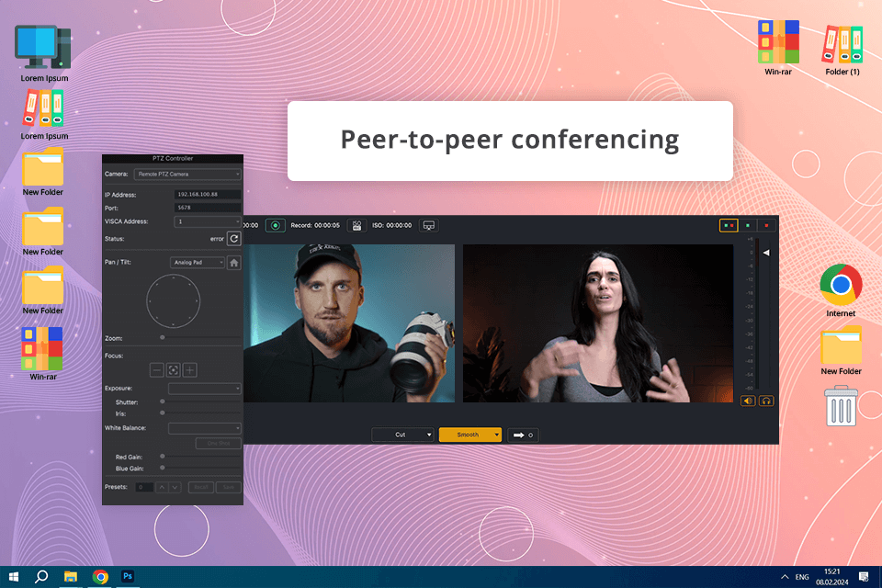Screen dimensions: 882x588
Task: Click the Presets down arrow
Action: coord(175,487)
